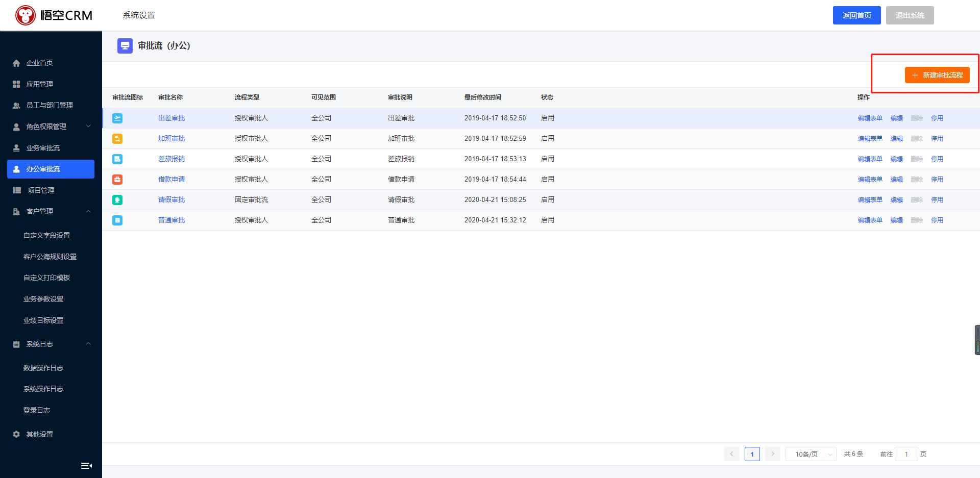Open 客户公海规则设置 submenu item
Image resolution: width=980 pixels, height=478 pixels.
click(x=50, y=257)
